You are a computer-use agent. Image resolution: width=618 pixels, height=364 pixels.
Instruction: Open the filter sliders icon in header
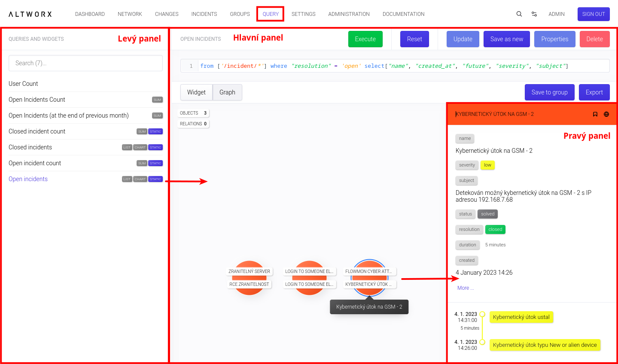click(534, 14)
